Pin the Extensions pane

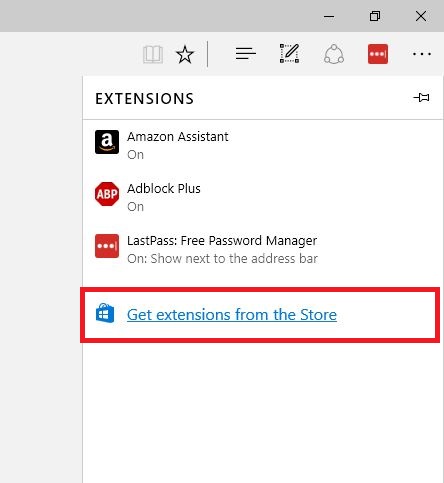422,98
